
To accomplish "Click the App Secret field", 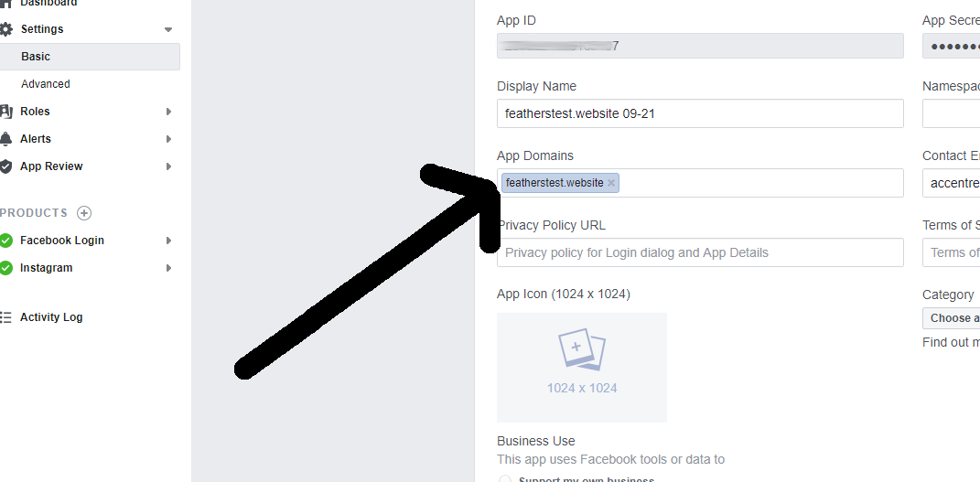I will click(951, 46).
